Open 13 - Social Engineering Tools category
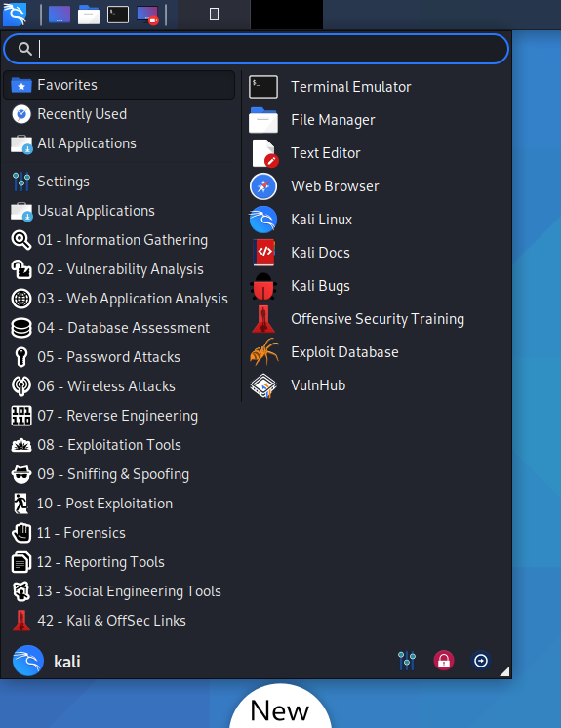The image size is (561, 728). tap(119, 591)
